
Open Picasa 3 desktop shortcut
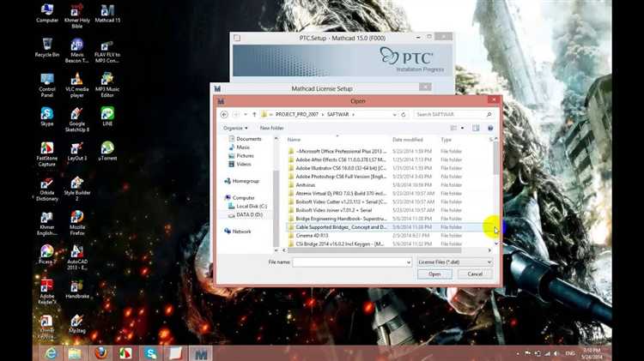[47, 255]
